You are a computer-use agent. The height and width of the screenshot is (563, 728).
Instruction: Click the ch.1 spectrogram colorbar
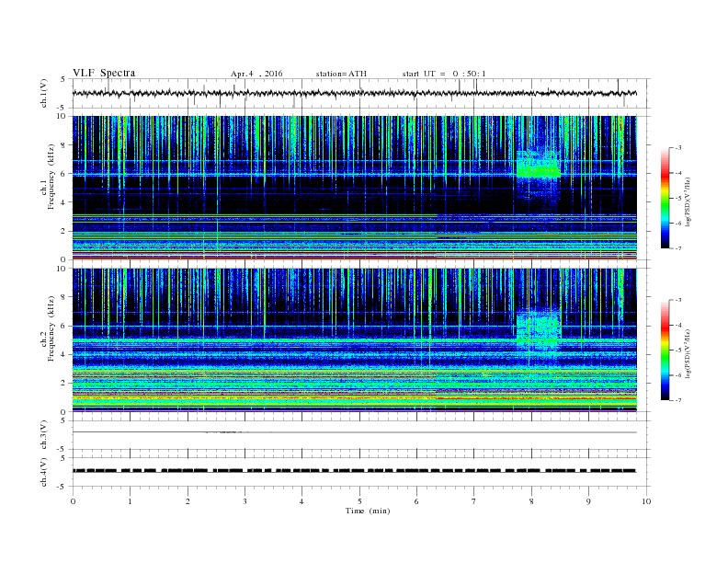tap(665, 198)
